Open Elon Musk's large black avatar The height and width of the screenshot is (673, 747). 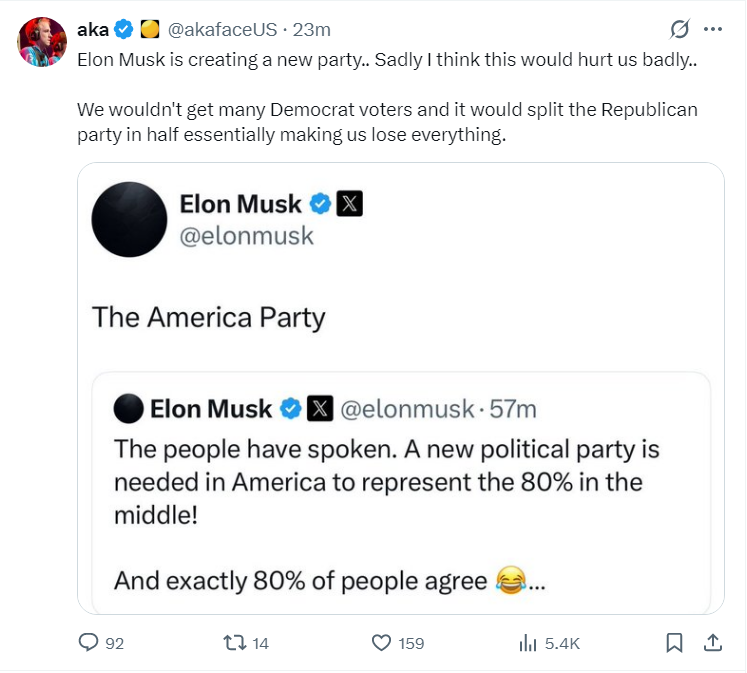130,220
